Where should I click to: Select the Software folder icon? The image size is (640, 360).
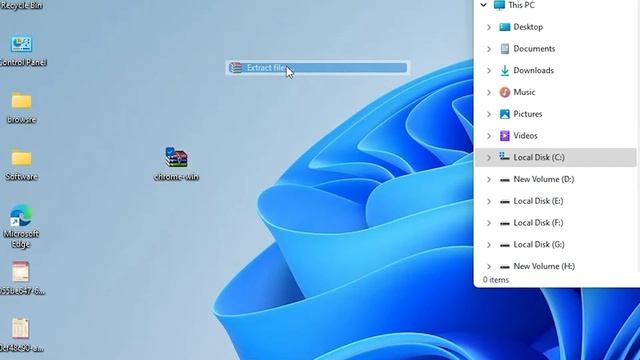[x=21, y=158]
